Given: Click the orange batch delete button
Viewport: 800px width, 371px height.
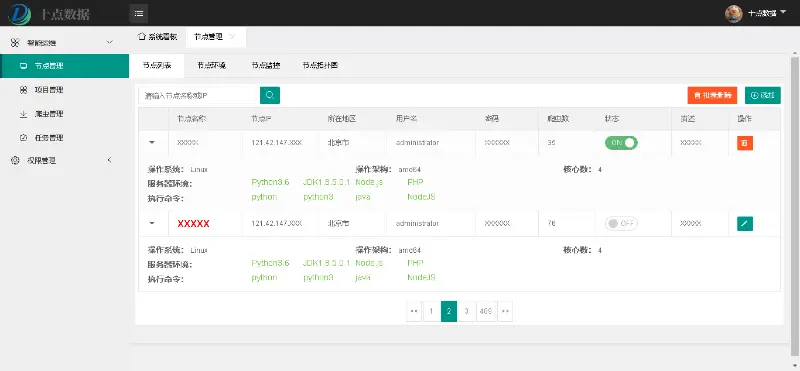Looking at the screenshot, I should [x=712, y=95].
